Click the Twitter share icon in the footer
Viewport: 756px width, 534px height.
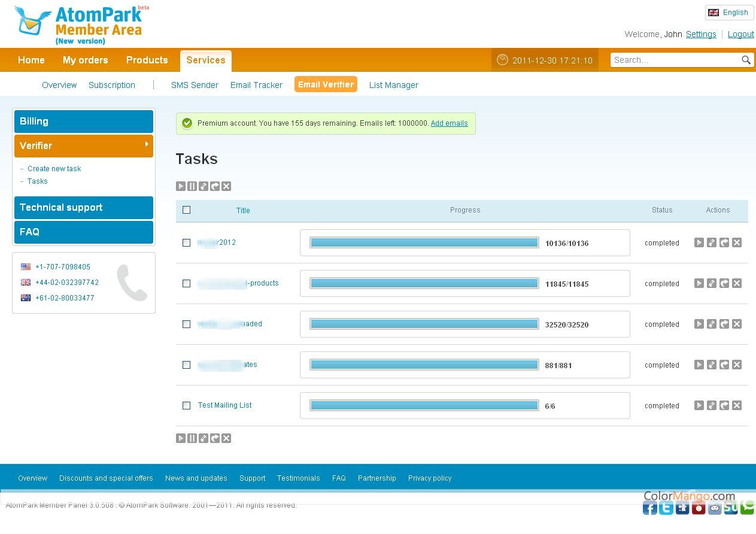666,508
